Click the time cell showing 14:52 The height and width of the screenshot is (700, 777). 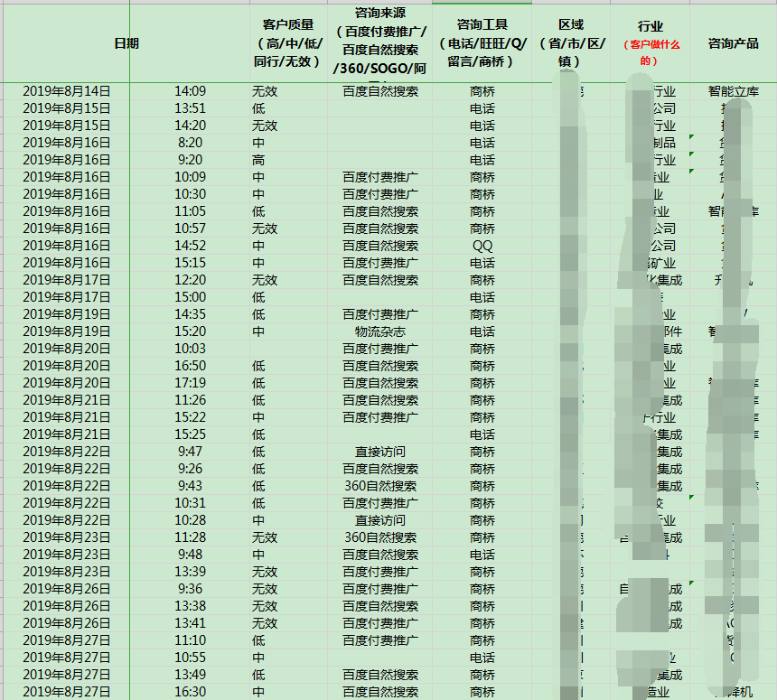click(190, 246)
